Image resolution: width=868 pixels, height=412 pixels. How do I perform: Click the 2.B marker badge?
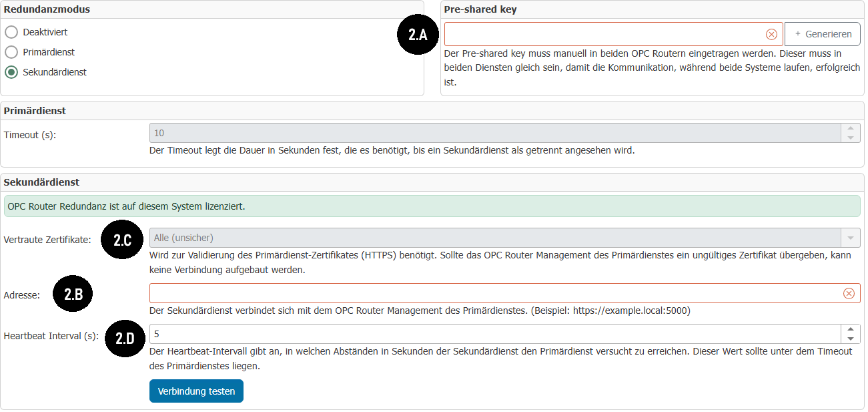click(x=73, y=294)
